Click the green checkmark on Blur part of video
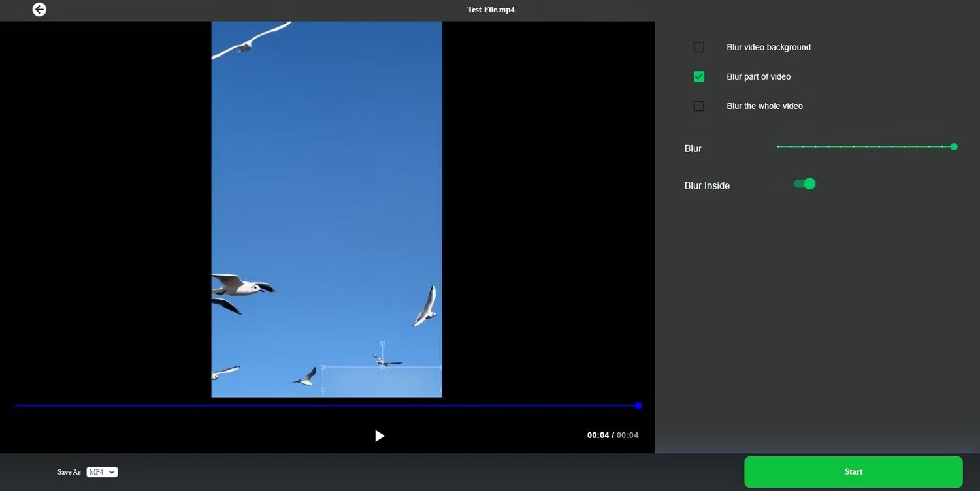Screen dimensions: 980x491 [x=699, y=76]
